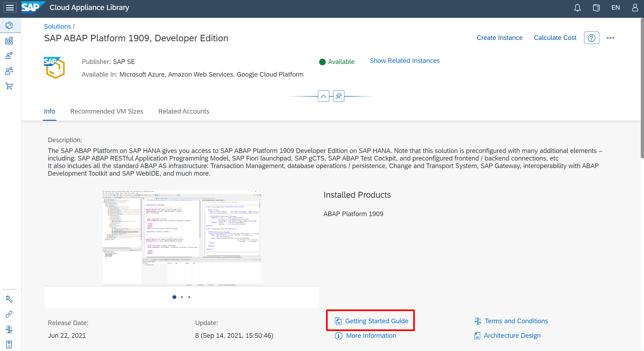The width and height of the screenshot is (644, 351).
Task: Select the second carousel dot indicator
Action: point(182,297)
